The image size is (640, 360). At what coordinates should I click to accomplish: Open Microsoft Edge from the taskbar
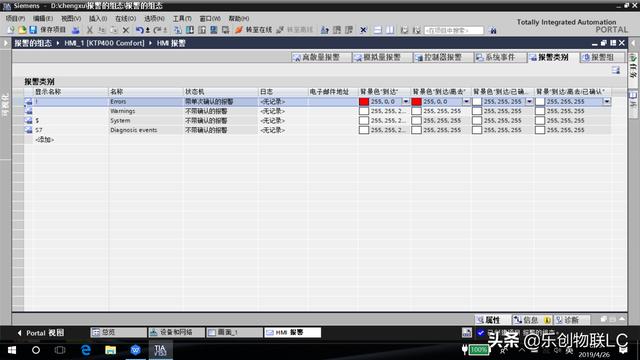coord(86,350)
